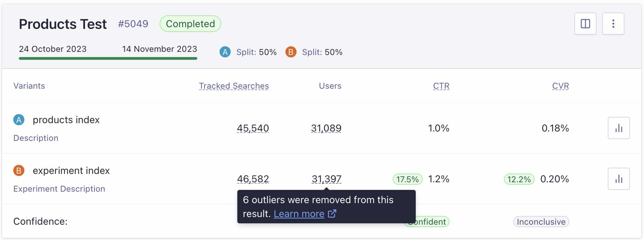Click the green test duration progress bar
The width and height of the screenshot is (644, 240).
pos(108,58)
